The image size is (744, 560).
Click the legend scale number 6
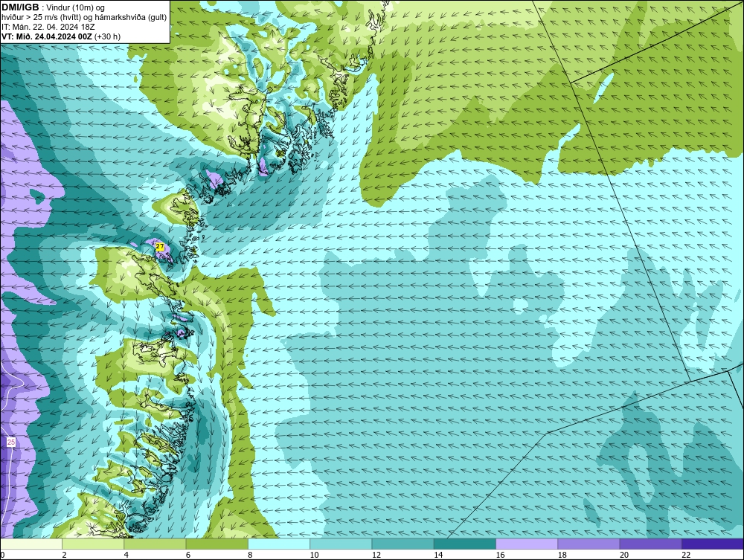click(188, 555)
